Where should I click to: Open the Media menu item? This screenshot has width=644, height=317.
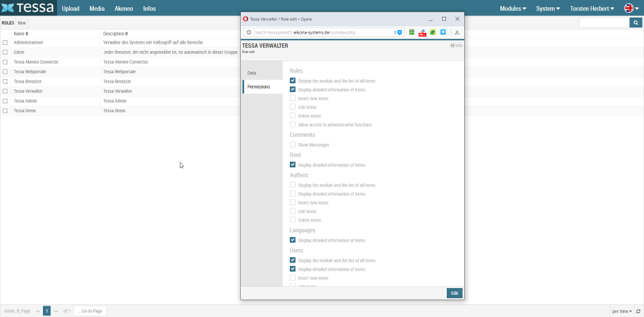(97, 8)
